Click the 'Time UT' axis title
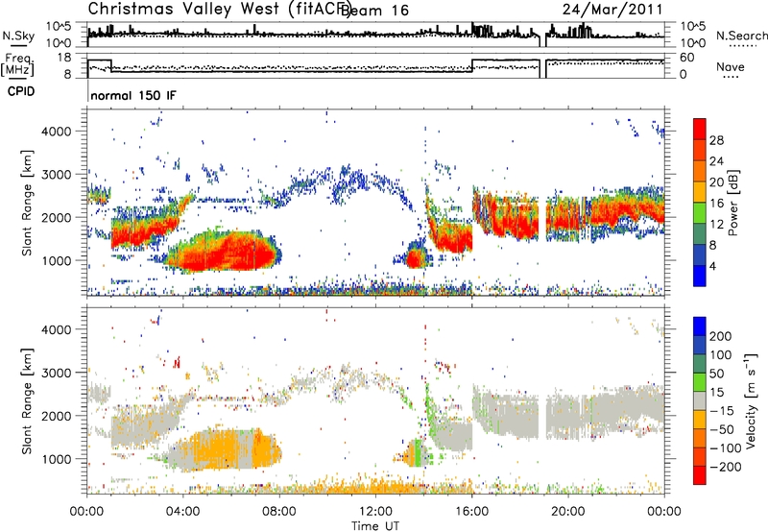768x532 pixels. (x=375, y=526)
